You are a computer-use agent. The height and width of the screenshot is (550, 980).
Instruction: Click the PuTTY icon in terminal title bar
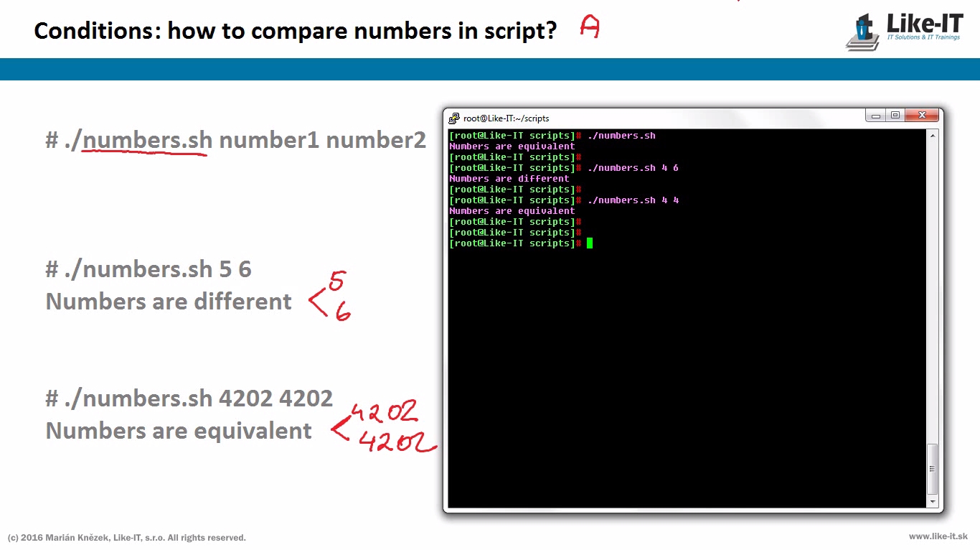(x=454, y=118)
